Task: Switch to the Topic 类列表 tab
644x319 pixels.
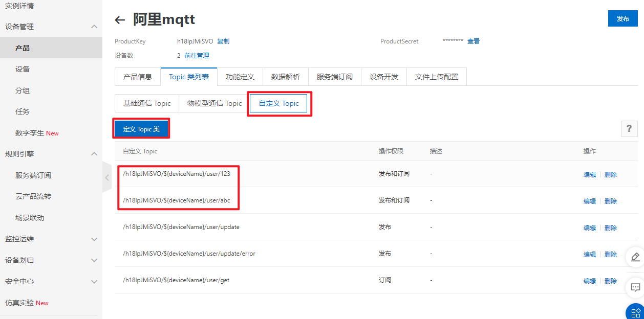Action: point(189,77)
